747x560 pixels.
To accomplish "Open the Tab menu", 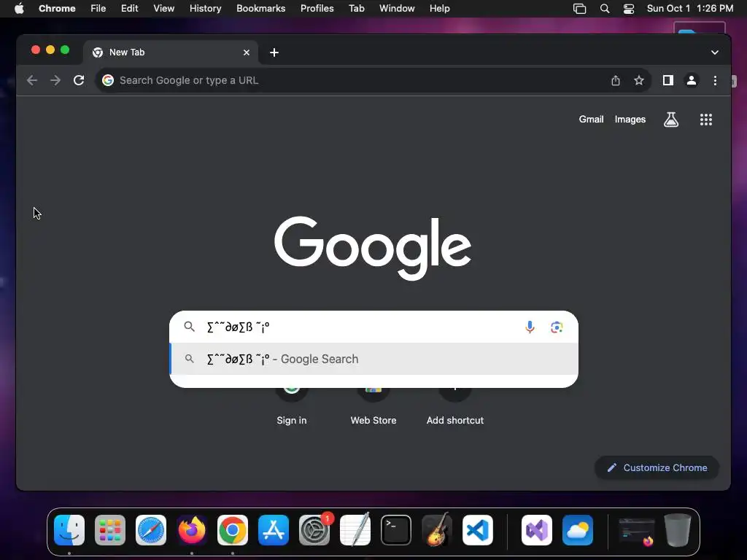I will [x=356, y=9].
